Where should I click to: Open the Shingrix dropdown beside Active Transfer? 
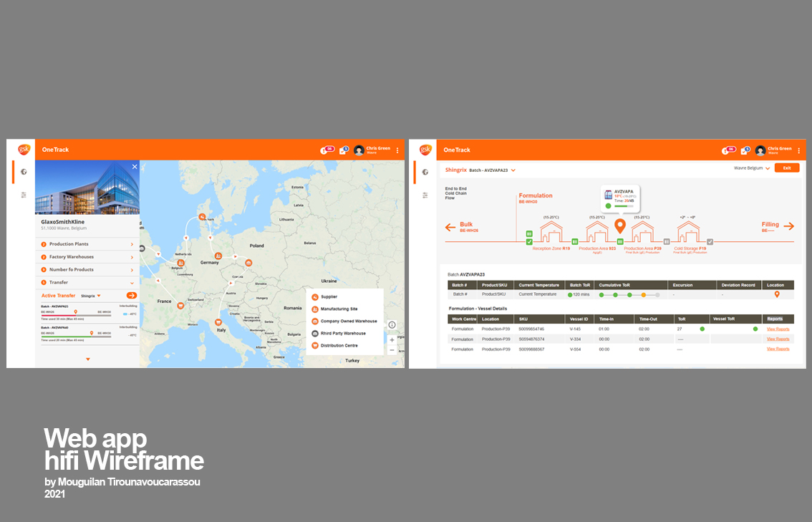point(91,295)
